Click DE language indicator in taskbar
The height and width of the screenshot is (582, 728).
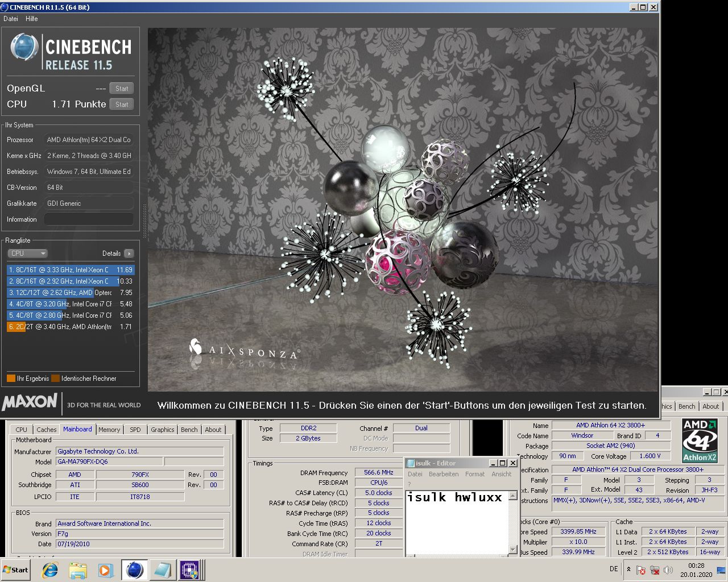614,569
